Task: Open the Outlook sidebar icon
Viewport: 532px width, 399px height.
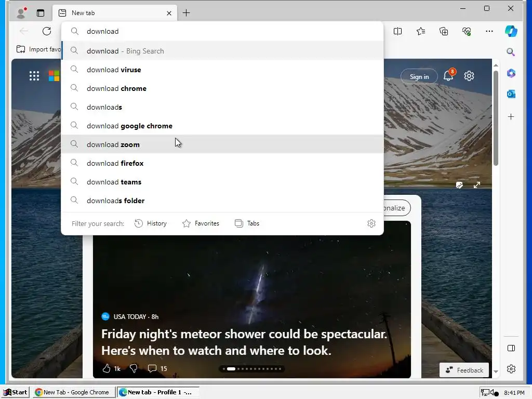Action: pos(511,94)
